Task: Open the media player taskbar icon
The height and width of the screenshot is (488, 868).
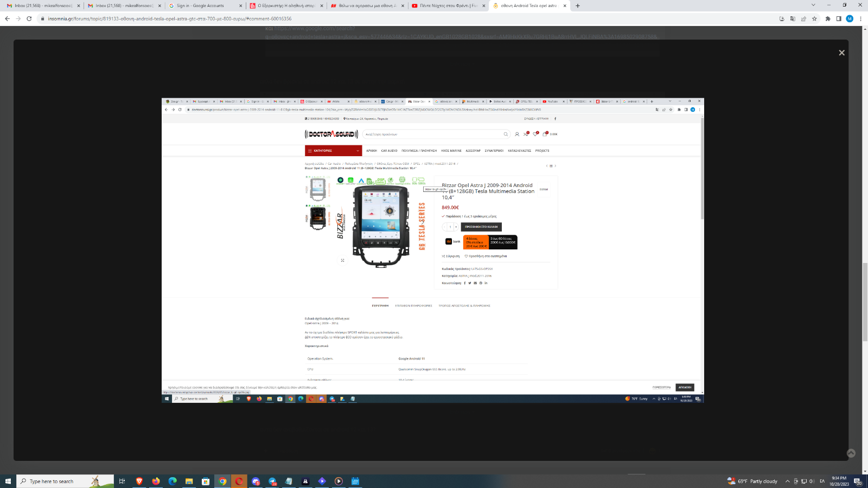Action: 339,481
